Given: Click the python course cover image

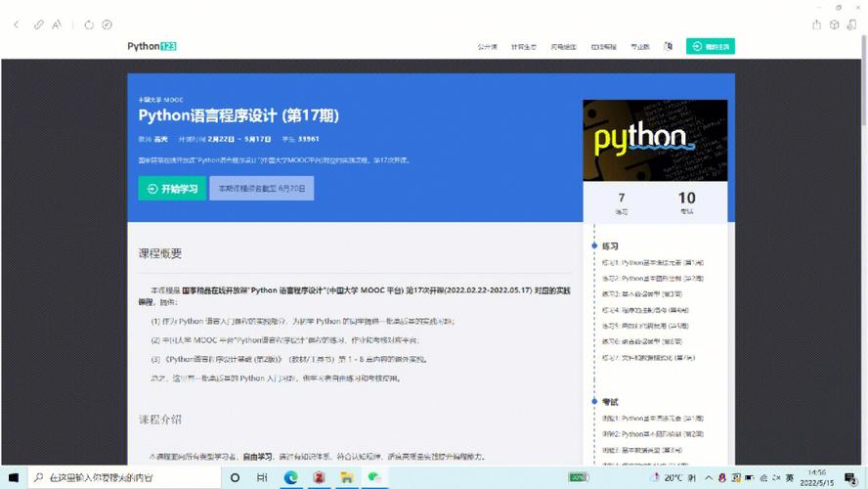Looking at the screenshot, I should 655,140.
